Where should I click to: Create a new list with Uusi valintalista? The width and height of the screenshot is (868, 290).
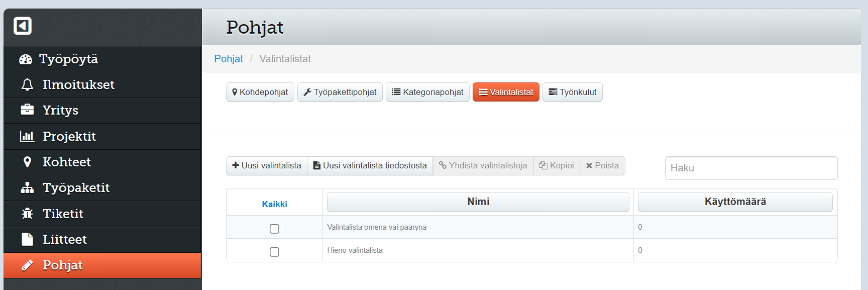coord(267,166)
